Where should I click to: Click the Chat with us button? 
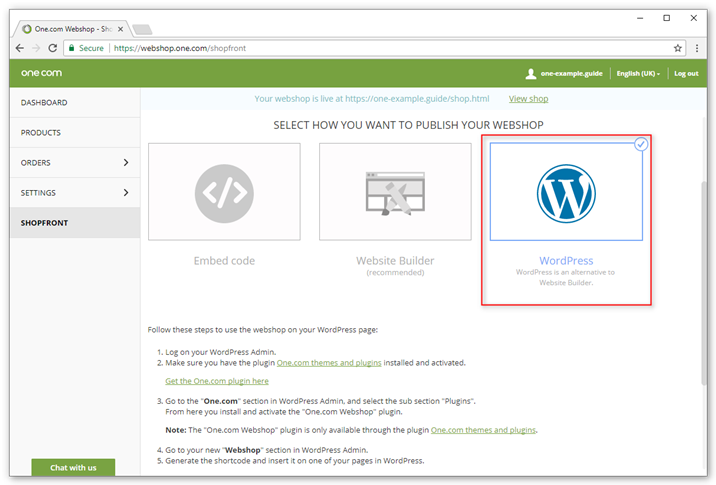coord(73,467)
